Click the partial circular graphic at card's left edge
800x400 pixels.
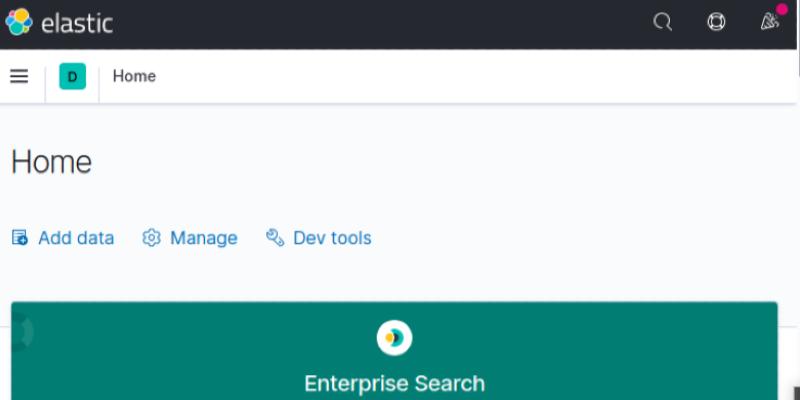pos(24,333)
